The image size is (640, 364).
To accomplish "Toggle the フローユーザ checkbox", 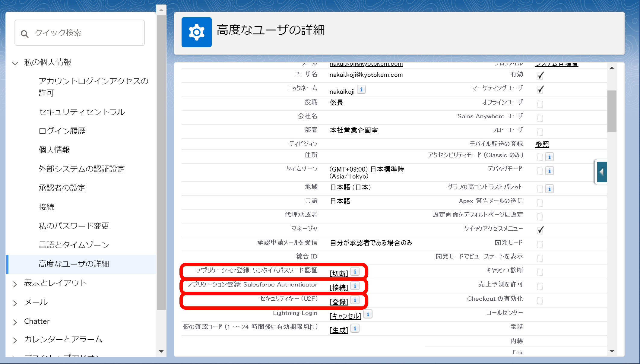I will (540, 132).
